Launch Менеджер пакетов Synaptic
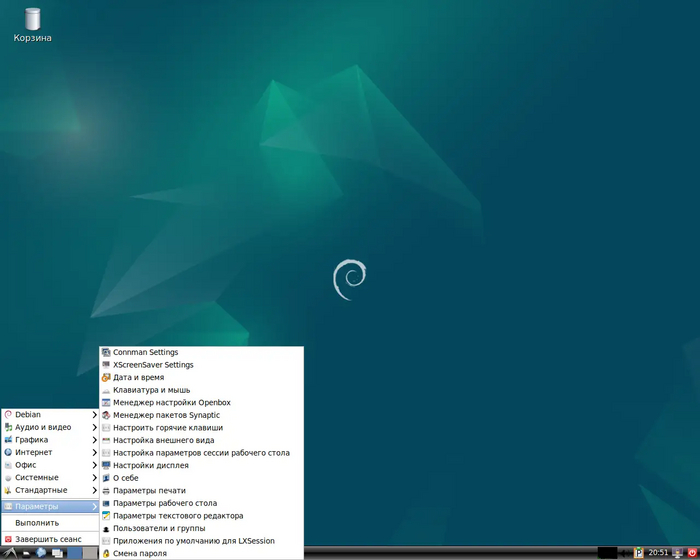This screenshot has width=700, height=560. click(x=201, y=415)
